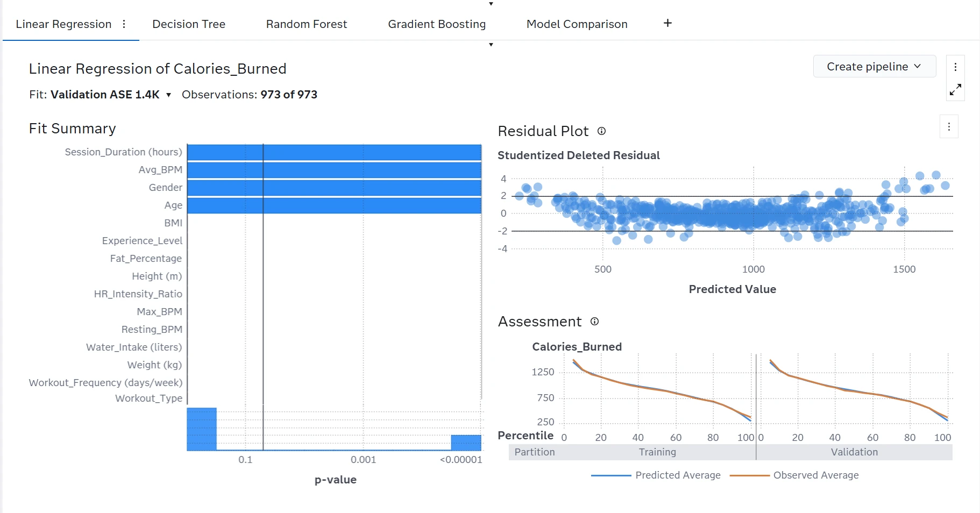This screenshot has width=980, height=513.
Task: Click the BMI variable label
Action: pos(173,223)
